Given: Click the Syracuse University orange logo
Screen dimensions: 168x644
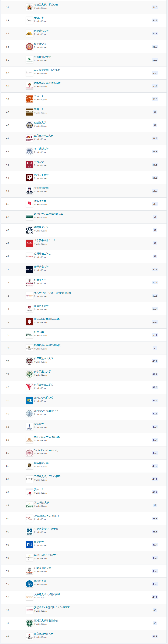Looking at the screenshot, I should [x=29, y=99].
